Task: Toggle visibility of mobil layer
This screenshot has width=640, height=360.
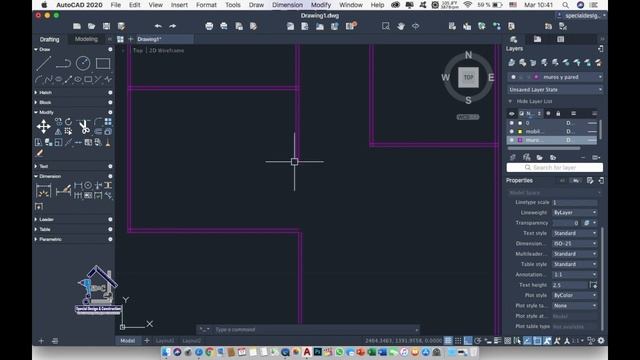Action: 511,131
